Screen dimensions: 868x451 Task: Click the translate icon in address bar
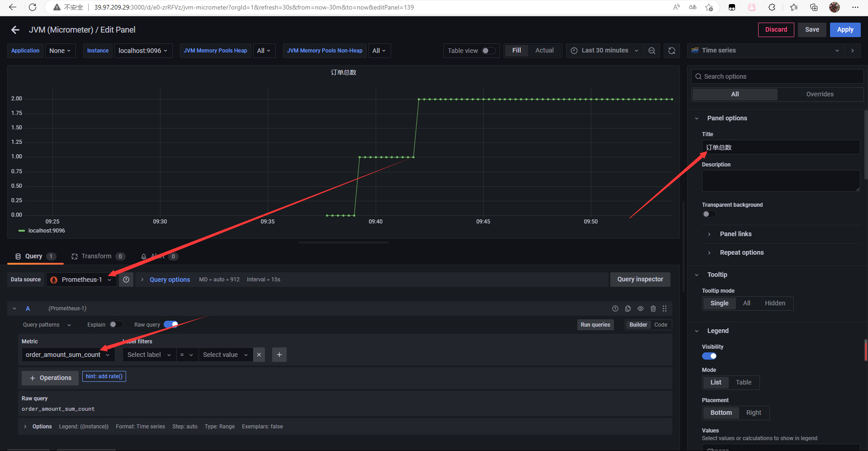coord(693,7)
